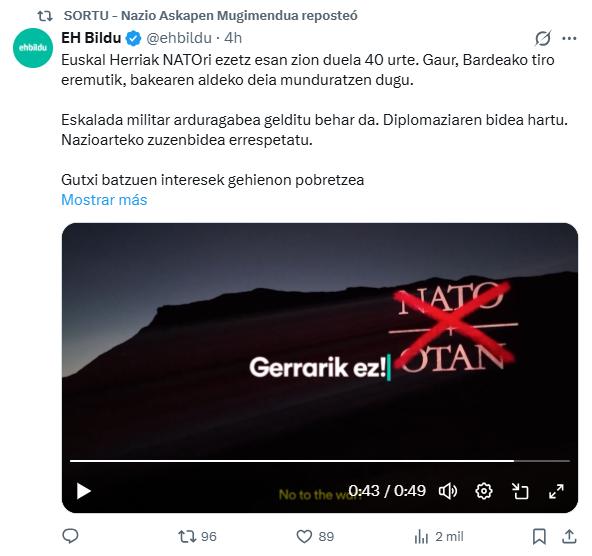Viewport: 592px width, 556px height.
Task: Like the tweet with 89 likes
Action: pos(315,536)
